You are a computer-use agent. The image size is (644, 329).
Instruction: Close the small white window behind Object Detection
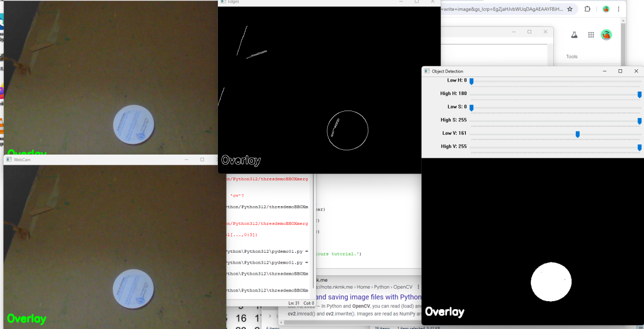[545, 32]
